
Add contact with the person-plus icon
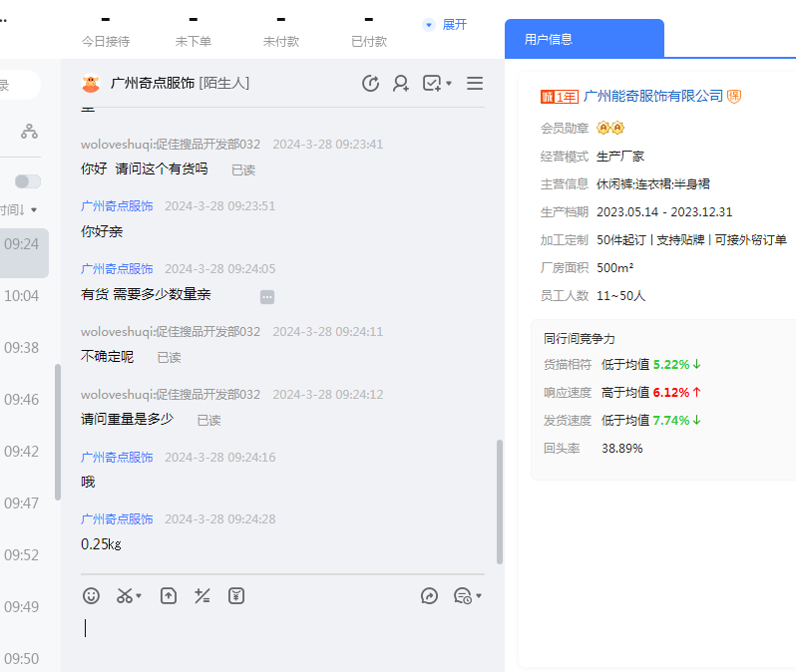tap(401, 84)
